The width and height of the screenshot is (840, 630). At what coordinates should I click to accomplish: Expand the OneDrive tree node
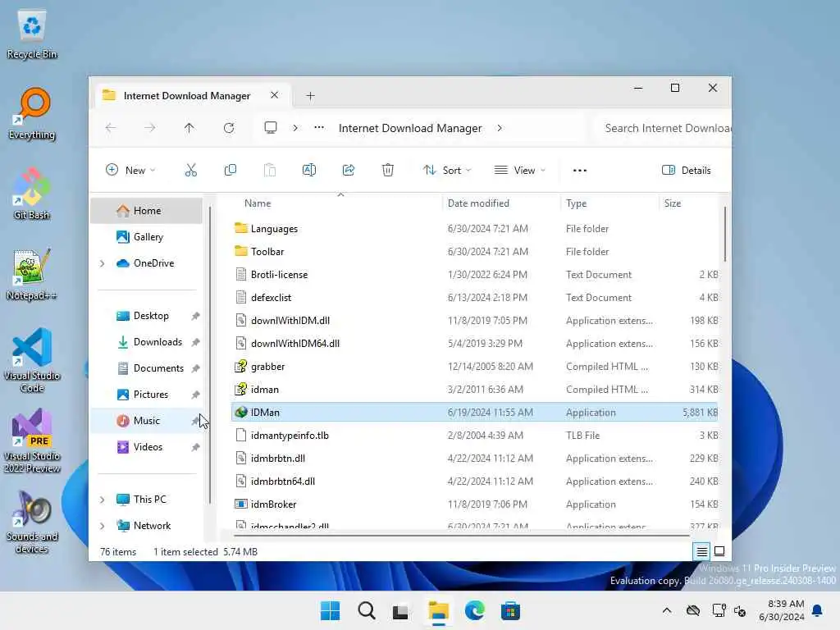(x=103, y=263)
